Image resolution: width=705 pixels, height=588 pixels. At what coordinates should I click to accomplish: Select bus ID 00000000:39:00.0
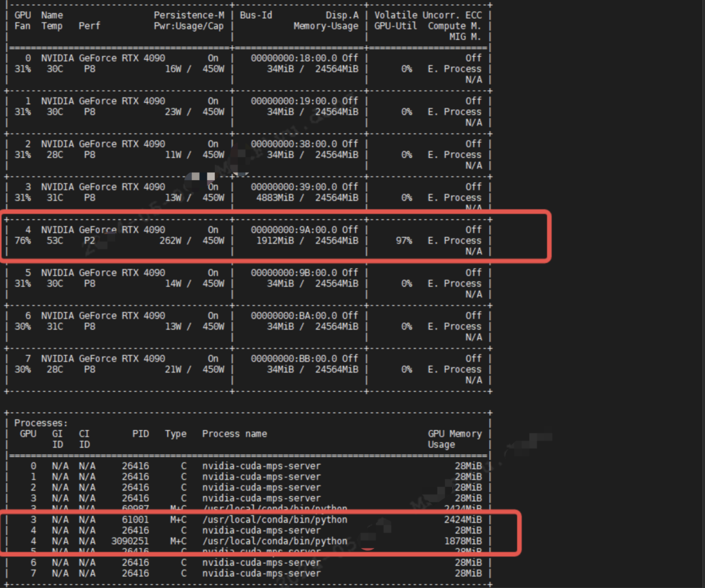pyautogui.click(x=294, y=187)
